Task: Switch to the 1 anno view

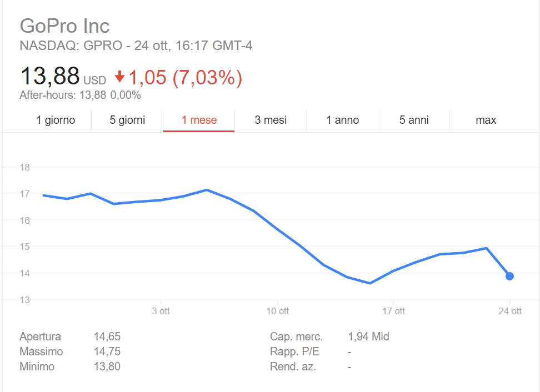Action: point(342,120)
